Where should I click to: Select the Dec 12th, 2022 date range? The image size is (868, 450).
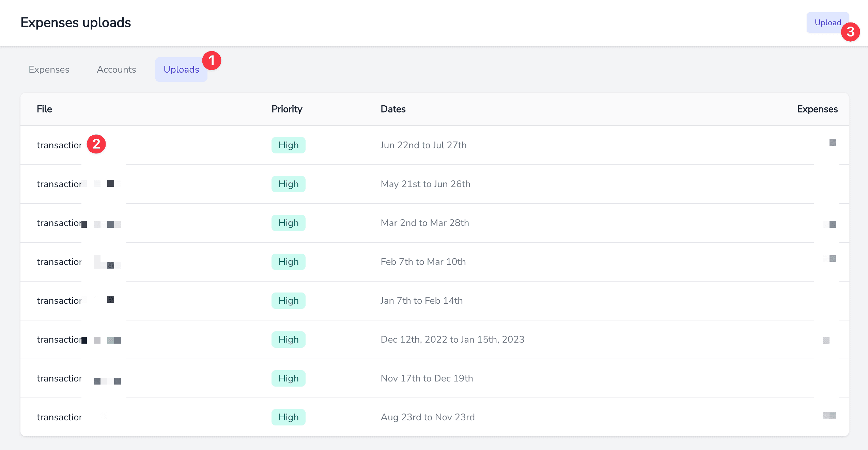click(x=452, y=340)
